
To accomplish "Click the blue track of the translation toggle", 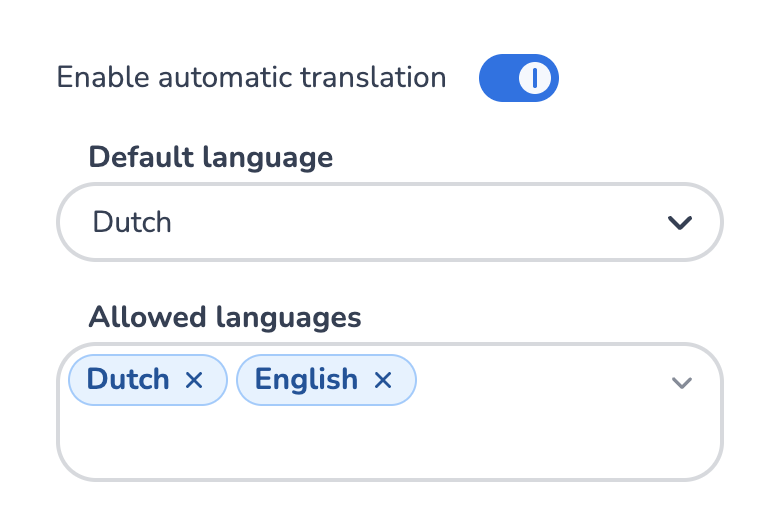I will (x=498, y=78).
